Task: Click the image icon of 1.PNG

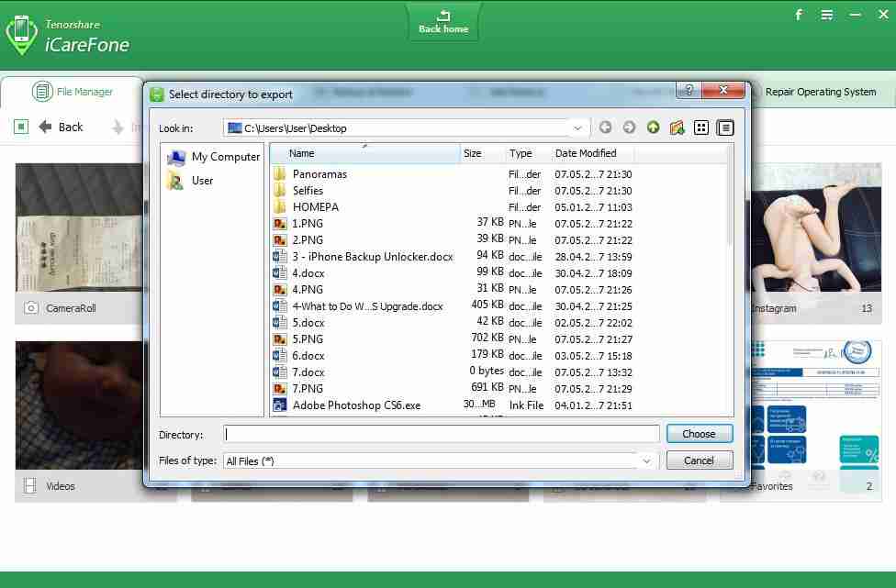Action: coord(279,224)
